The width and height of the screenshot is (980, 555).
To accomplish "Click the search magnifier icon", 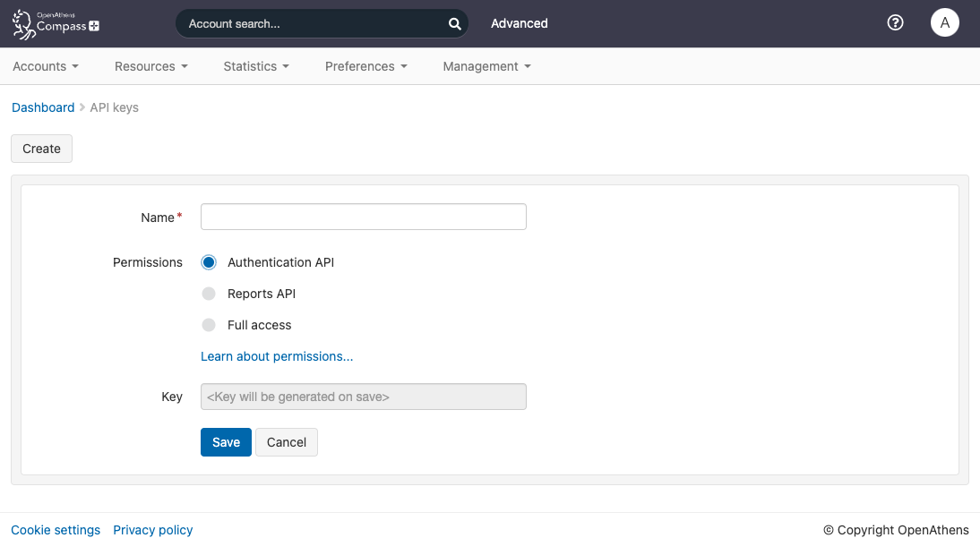I will click(x=454, y=23).
